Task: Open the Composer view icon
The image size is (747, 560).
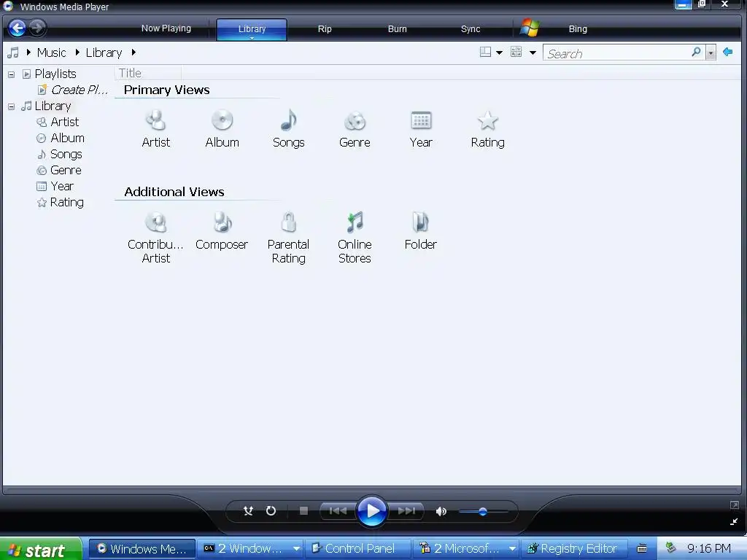Action: pyautogui.click(x=222, y=222)
